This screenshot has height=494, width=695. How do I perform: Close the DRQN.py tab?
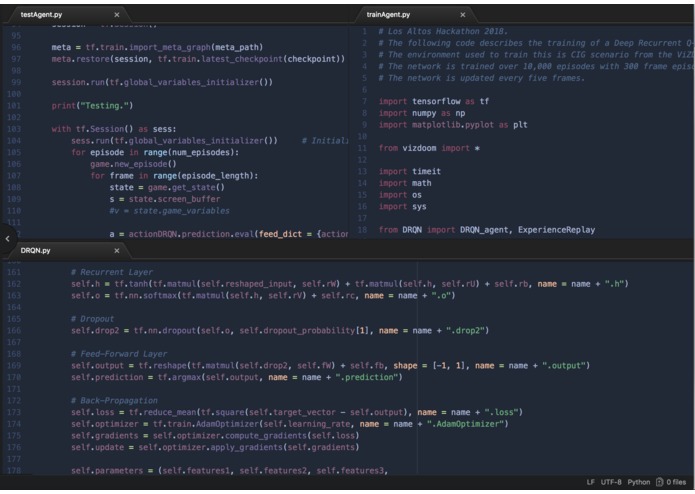click(x=117, y=250)
